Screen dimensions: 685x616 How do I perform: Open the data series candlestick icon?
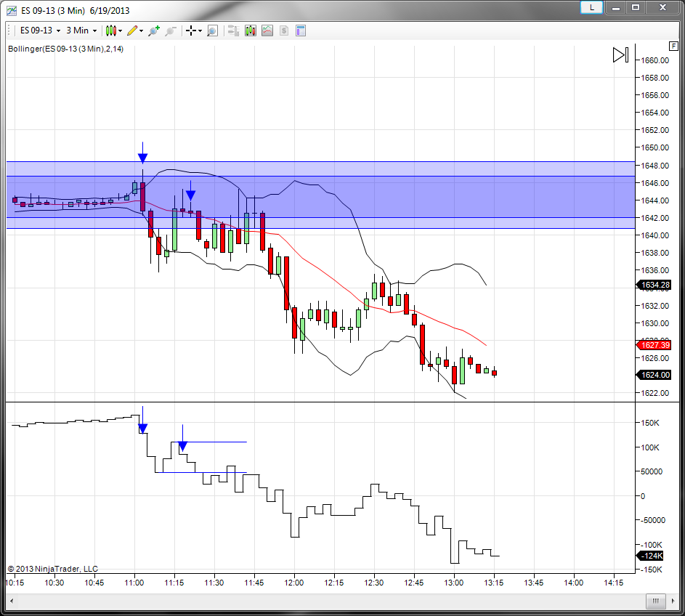pos(251,31)
